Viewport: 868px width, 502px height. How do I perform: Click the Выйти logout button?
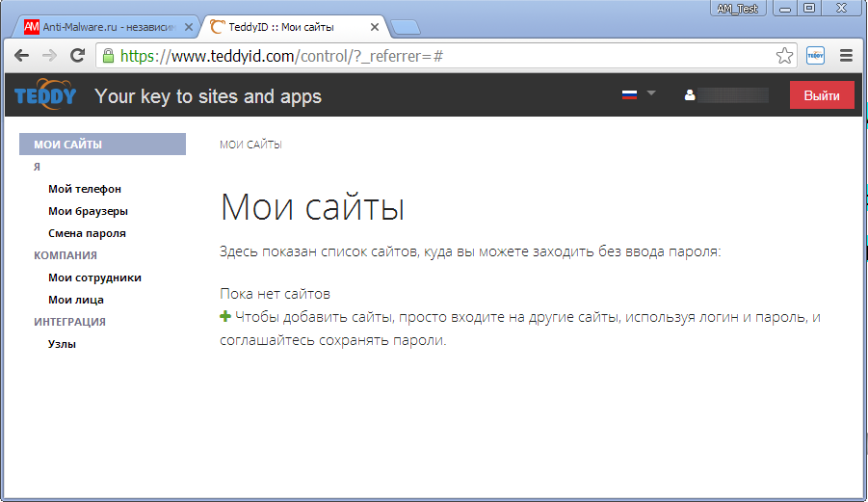[x=822, y=95]
